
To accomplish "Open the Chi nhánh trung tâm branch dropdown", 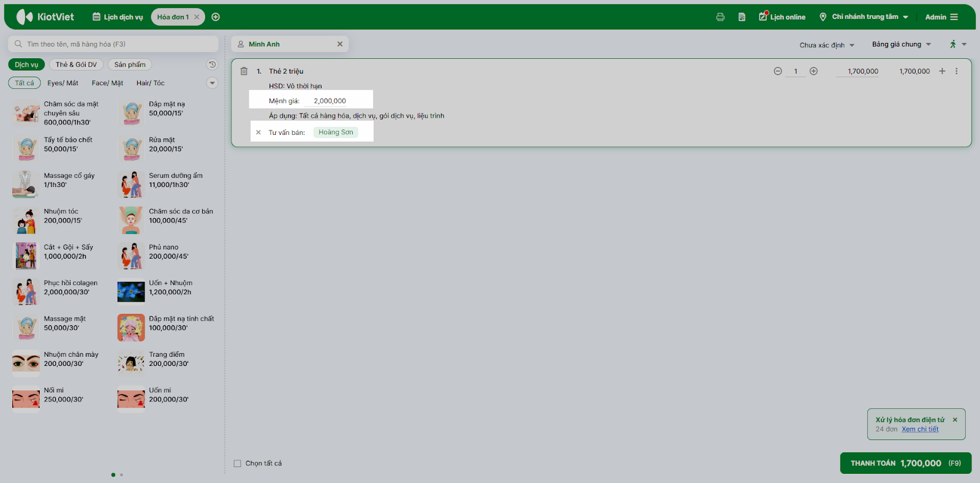I will pyautogui.click(x=864, y=17).
